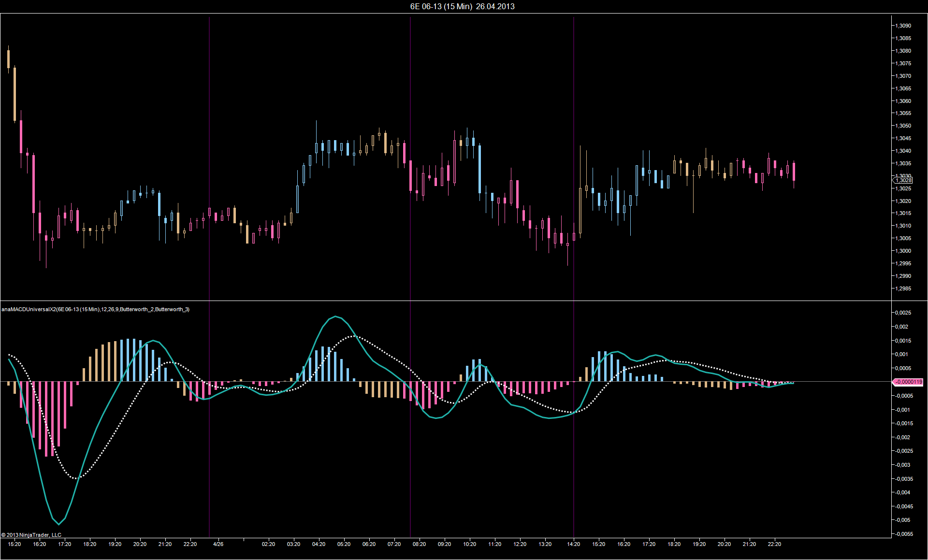Viewport: 928px width, 560px height.
Task: Click the 1,3050 price axis label
Action: tap(903, 126)
